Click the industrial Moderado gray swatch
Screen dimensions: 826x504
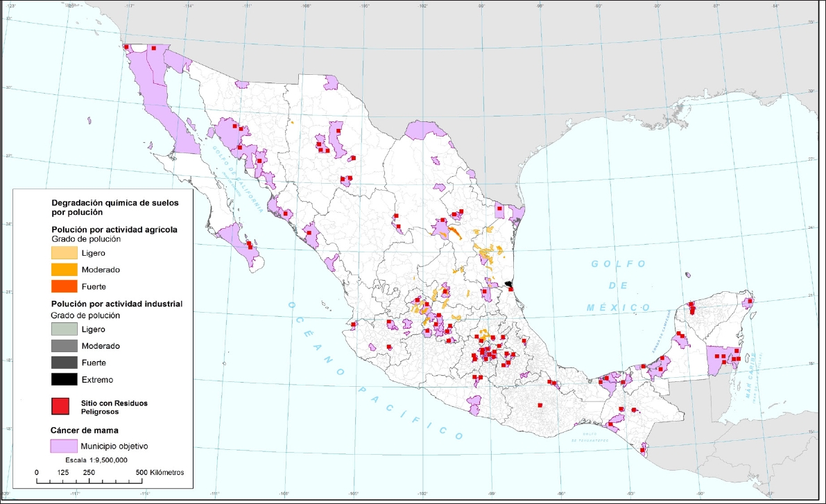(x=63, y=345)
